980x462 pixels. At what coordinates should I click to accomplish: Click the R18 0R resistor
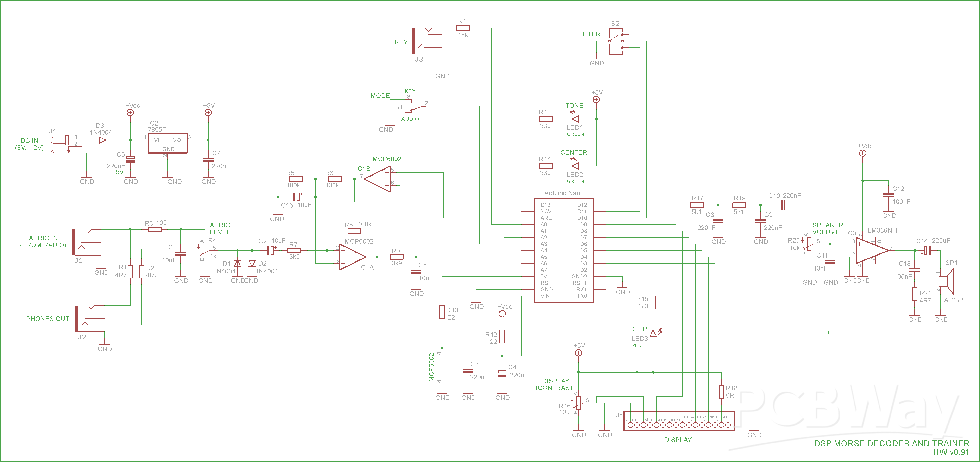721,392
